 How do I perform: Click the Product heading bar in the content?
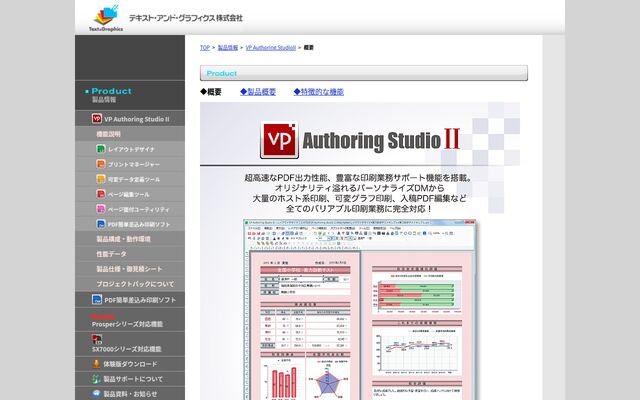point(364,73)
